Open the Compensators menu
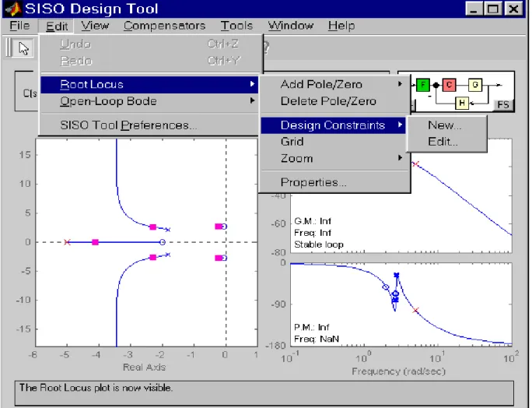532x408 pixels. pos(165,26)
